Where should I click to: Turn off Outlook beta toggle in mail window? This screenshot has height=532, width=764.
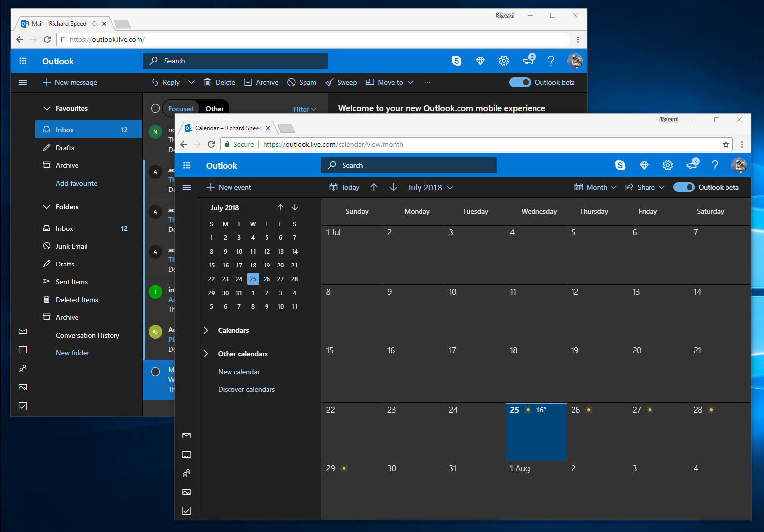(520, 82)
